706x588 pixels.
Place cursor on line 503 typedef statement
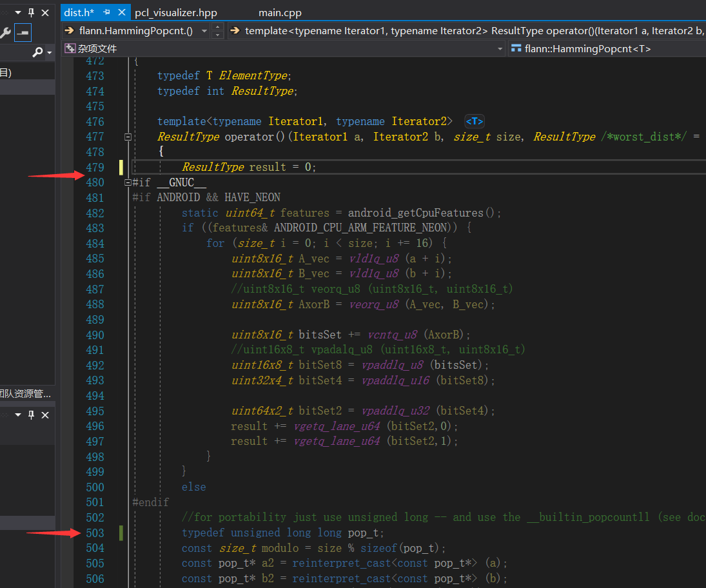click(x=282, y=533)
